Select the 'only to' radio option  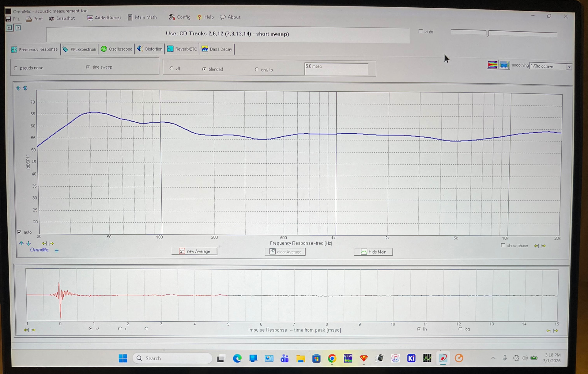coord(257,70)
